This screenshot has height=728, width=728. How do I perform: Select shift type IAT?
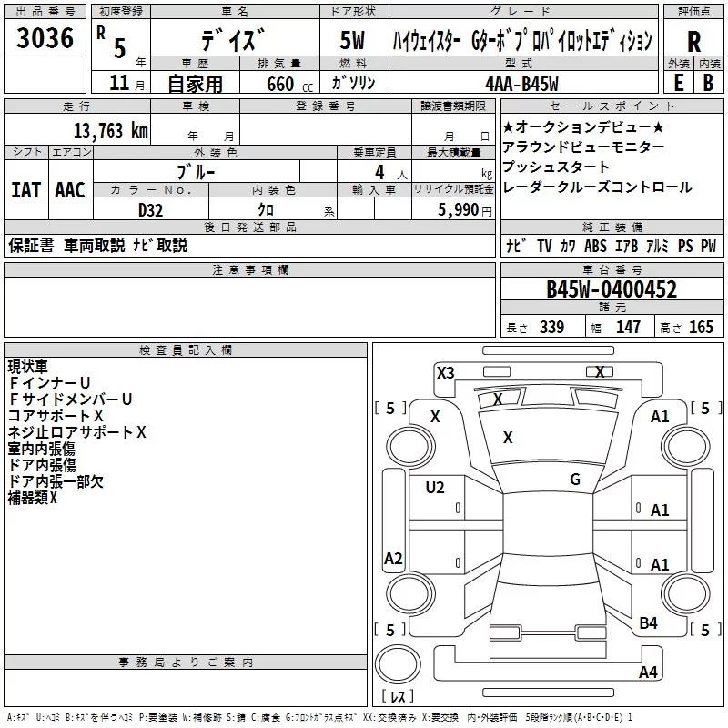pyautogui.click(x=25, y=190)
